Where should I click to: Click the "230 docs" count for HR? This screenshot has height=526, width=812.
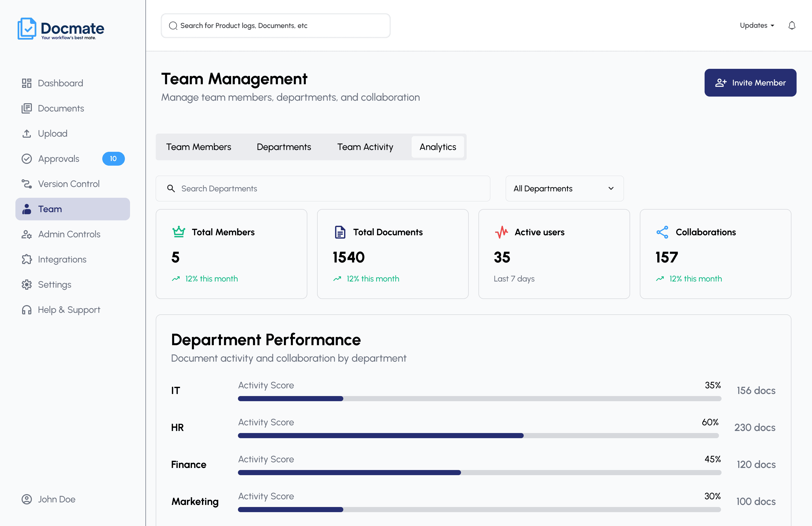tap(755, 427)
